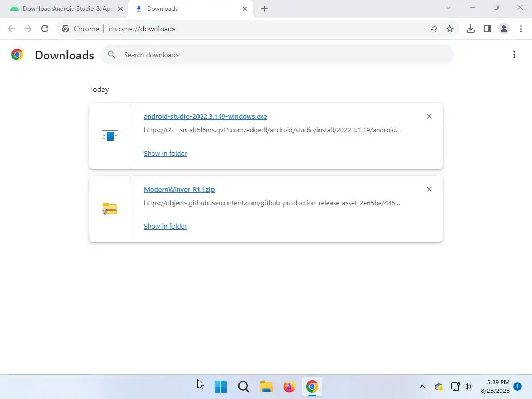Open the Windows Start menu
Viewport: 532px width, 399px height.
[x=220, y=387]
